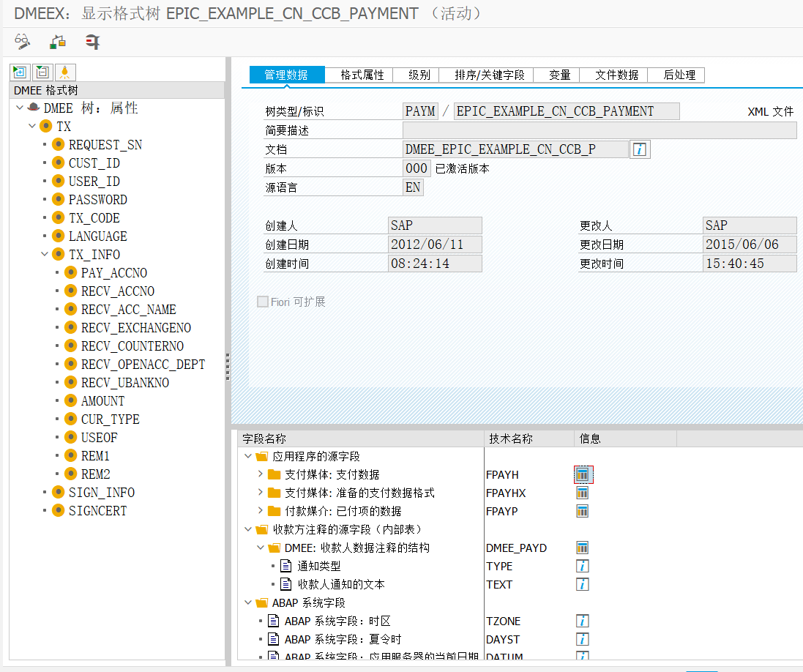Click the collapse subtree icon above the format tree
This screenshot has width=803, height=672.
[x=42, y=72]
